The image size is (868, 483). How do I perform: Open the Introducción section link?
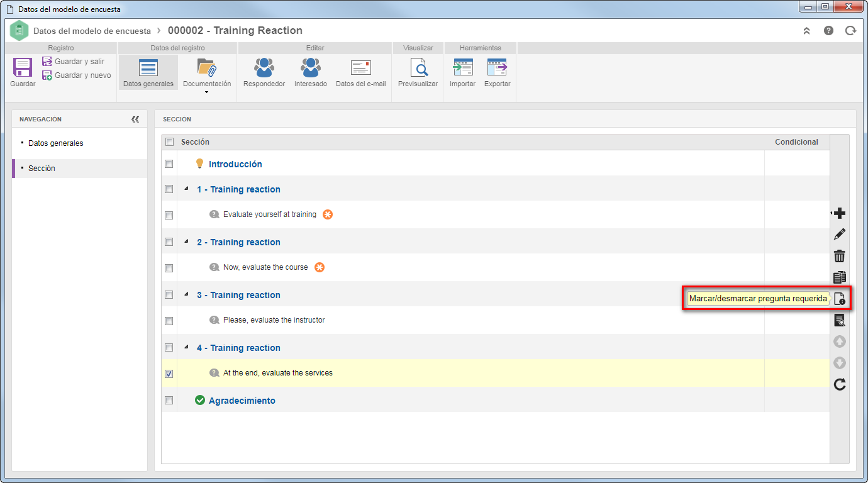235,164
